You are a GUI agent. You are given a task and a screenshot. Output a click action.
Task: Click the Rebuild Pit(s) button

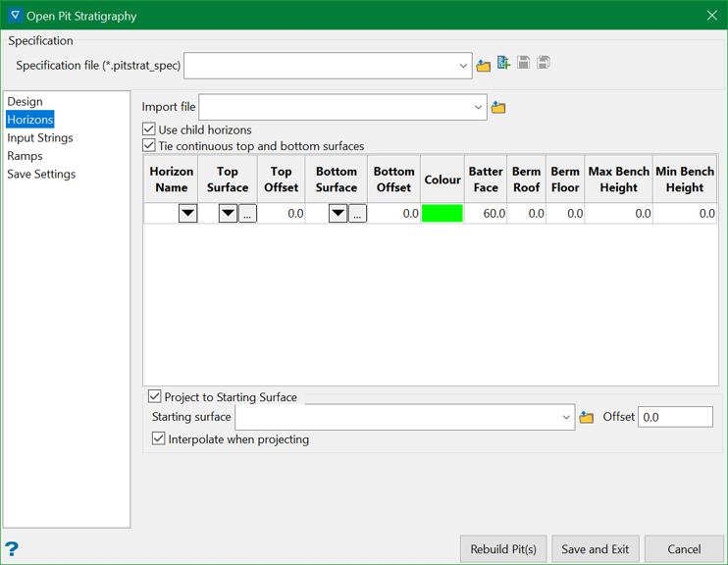pos(503,549)
